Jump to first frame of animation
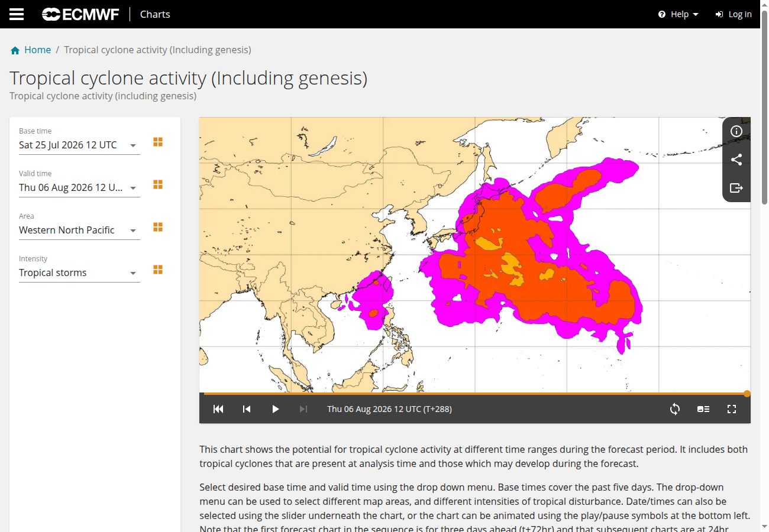This screenshot has height=532, width=769. [218, 409]
